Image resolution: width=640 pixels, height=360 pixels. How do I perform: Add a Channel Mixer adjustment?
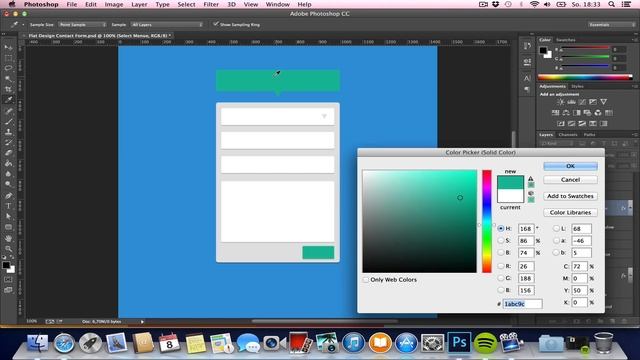[x=598, y=113]
